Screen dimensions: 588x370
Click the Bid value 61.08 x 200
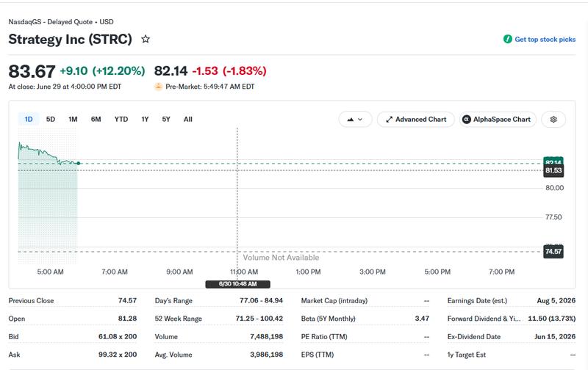(x=118, y=337)
